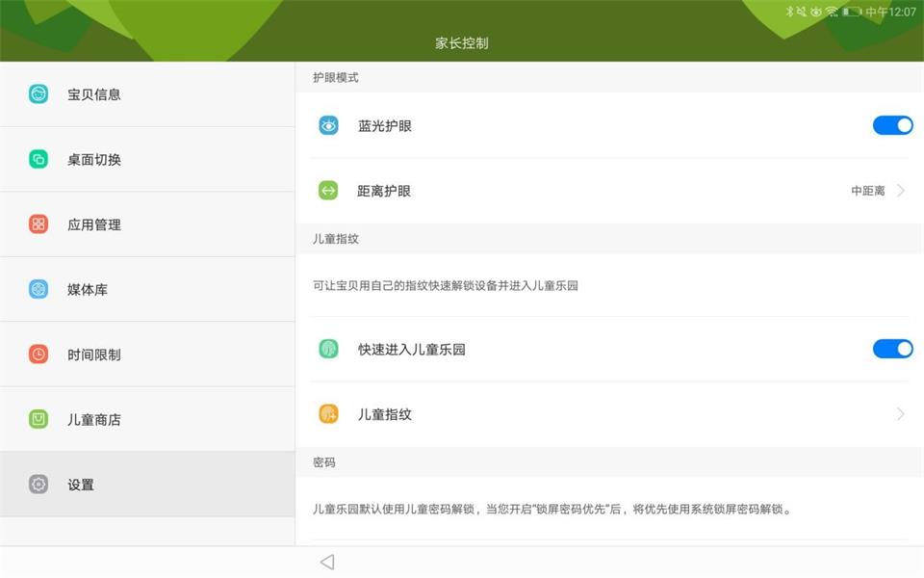Viewport: 924px width, 578px height.
Task: Select the 设置 menu item
Action: point(147,485)
